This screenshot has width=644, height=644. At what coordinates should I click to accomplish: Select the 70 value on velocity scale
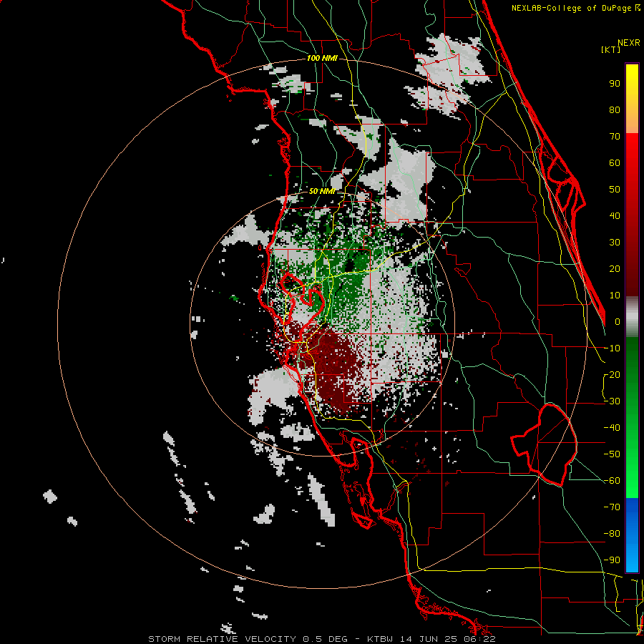615,137
